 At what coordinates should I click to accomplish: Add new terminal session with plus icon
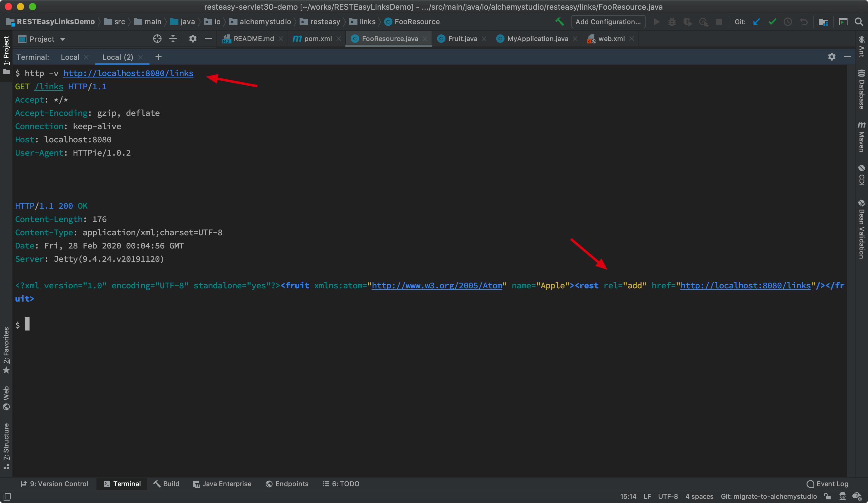[158, 57]
